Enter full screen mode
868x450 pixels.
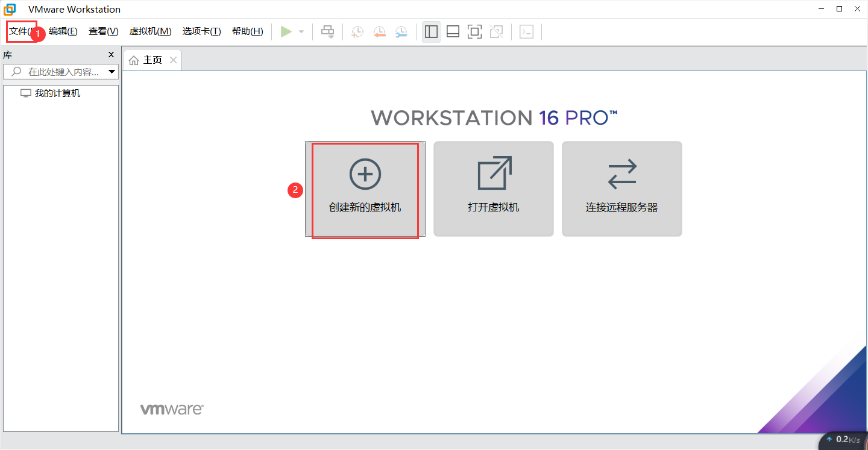474,32
